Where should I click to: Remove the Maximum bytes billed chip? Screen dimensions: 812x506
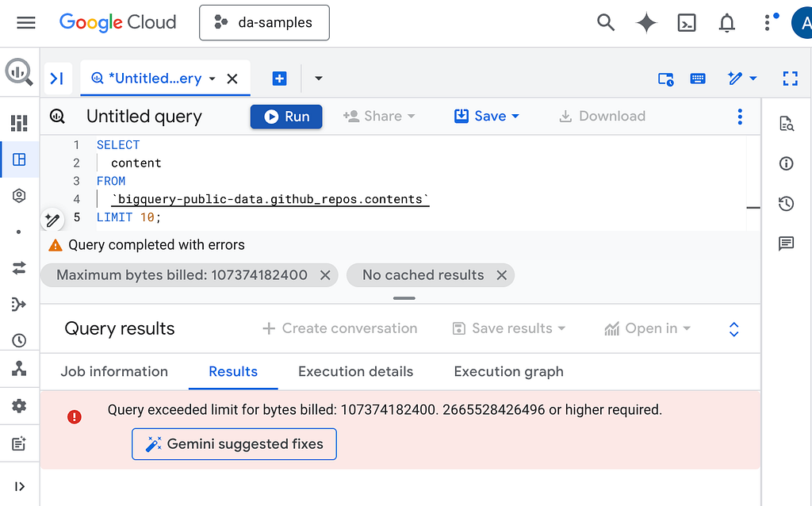(x=325, y=275)
